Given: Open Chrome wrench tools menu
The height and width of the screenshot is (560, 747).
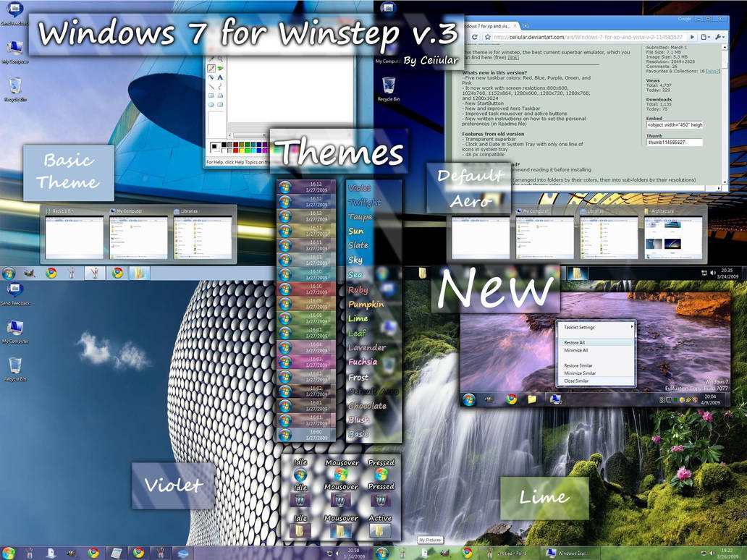Looking at the screenshot, I should pos(719,37).
